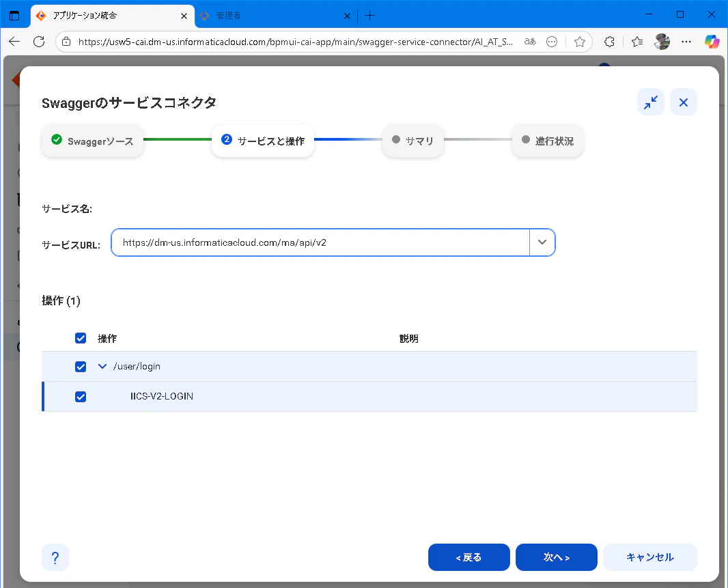Uncheck the /user/login checkbox

tap(81, 367)
